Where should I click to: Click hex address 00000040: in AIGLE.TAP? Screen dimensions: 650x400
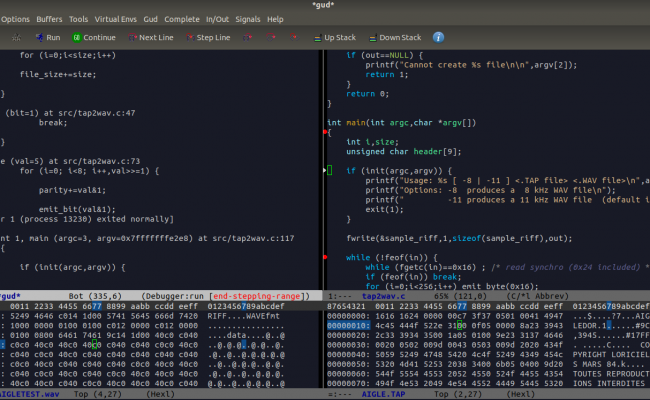pyautogui.click(x=348, y=355)
